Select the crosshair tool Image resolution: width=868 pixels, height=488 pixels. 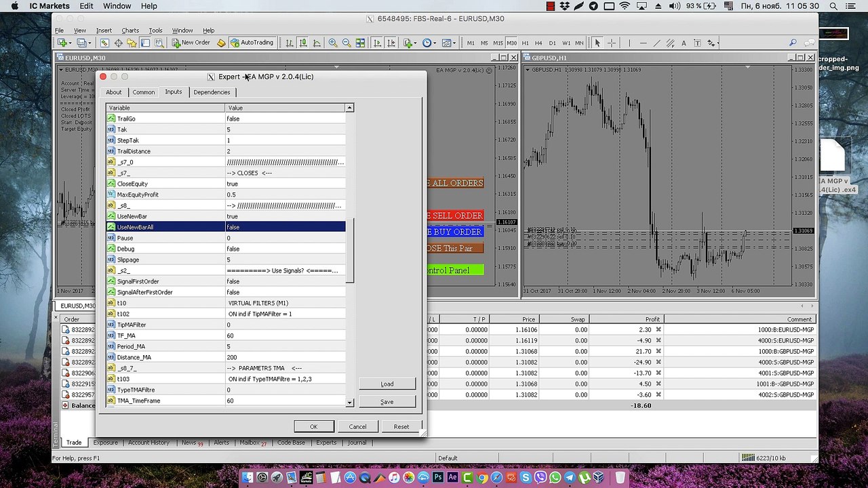(612, 43)
